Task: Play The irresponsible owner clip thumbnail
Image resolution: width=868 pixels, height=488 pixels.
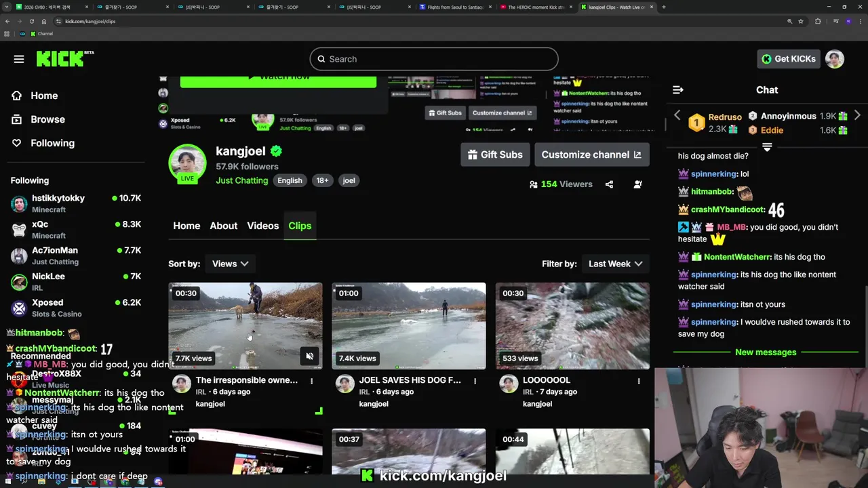Action: click(x=245, y=326)
